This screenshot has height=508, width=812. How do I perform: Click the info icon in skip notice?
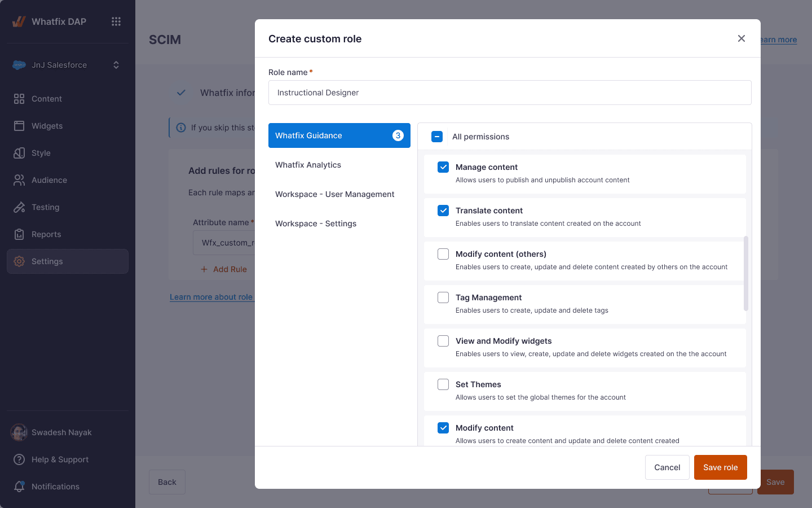pos(181,128)
